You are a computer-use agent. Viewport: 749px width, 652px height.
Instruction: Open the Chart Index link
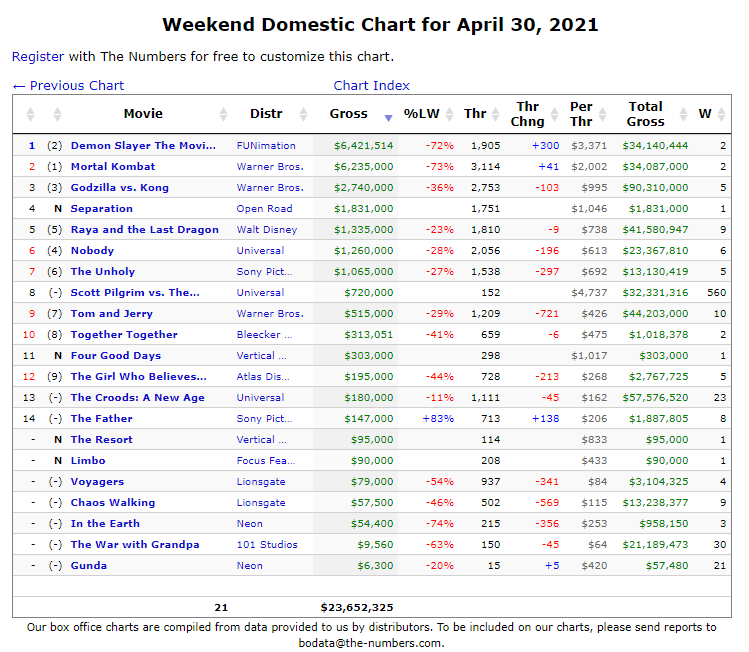[371, 86]
